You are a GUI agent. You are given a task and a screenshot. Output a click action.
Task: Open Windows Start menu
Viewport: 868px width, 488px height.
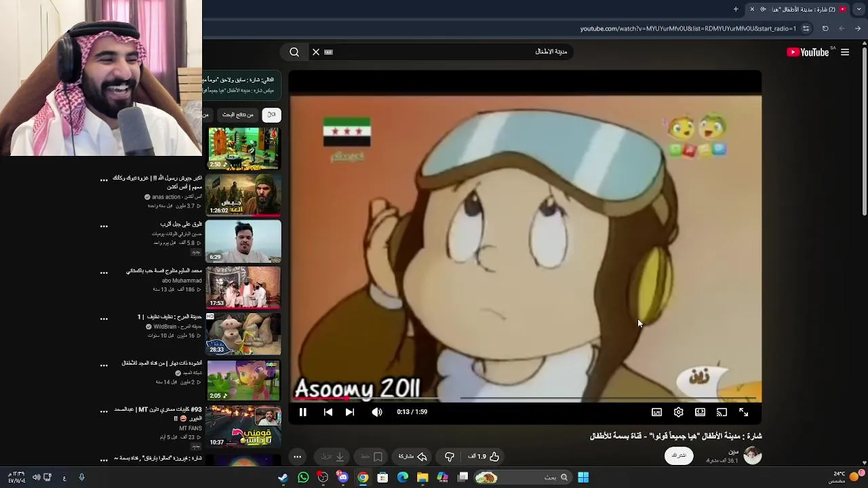(583, 477)
